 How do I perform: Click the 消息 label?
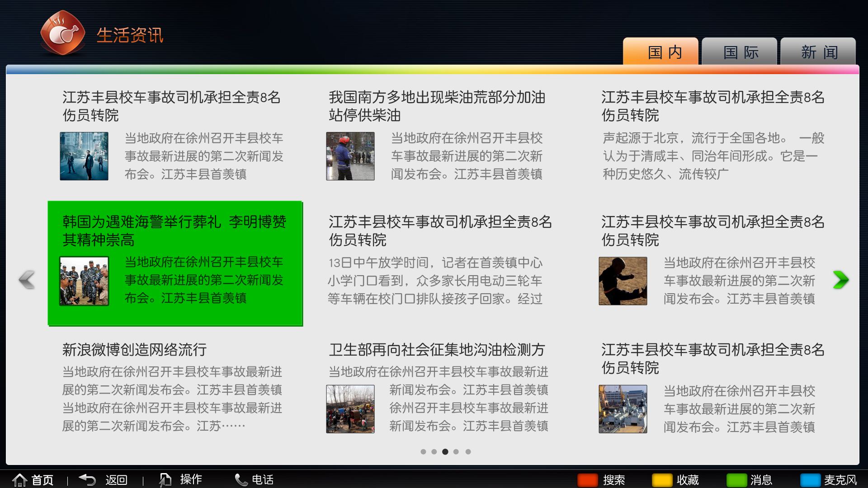(761, 480)
